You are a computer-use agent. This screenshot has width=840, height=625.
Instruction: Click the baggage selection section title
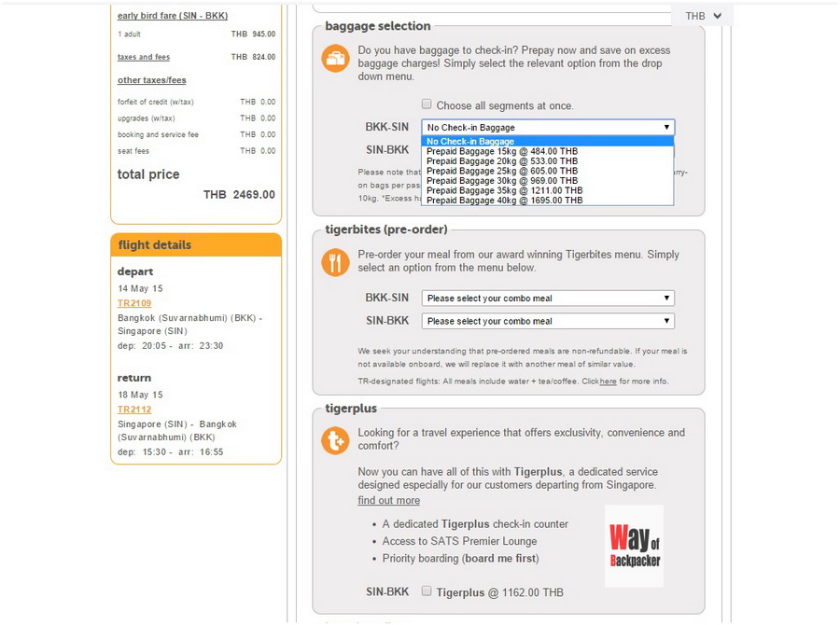coord(378,26)
